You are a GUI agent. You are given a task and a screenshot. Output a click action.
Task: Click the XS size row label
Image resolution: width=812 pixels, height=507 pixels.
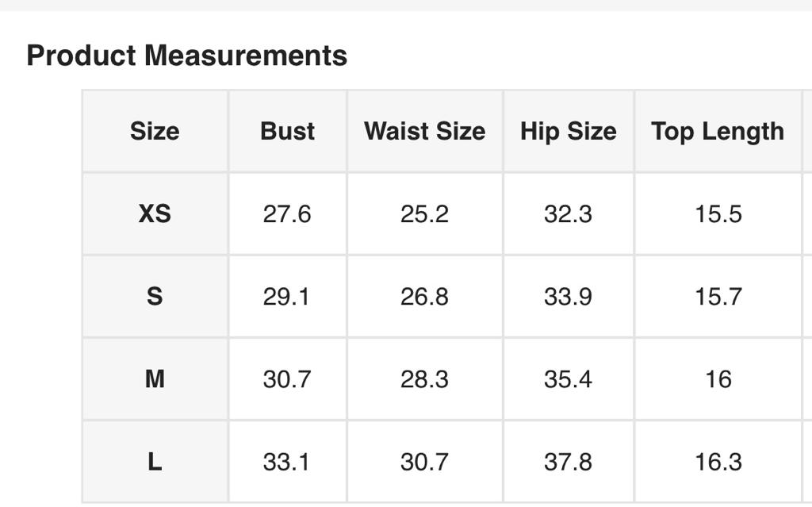point(155,213)
